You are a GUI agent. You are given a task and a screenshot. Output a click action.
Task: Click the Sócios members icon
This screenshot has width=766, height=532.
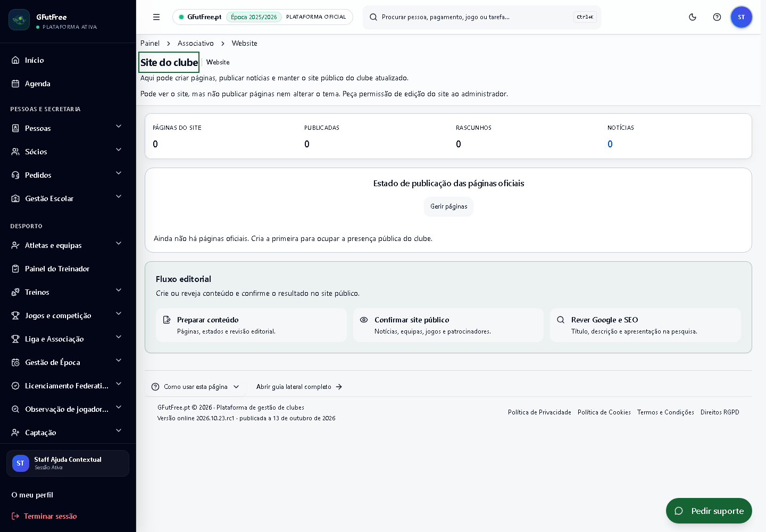point(15,152)
